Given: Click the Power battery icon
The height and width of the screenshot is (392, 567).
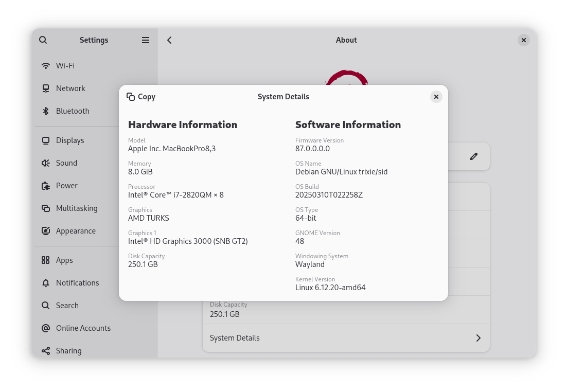Looking at the screenshot, I should click(x=46, y=186).
